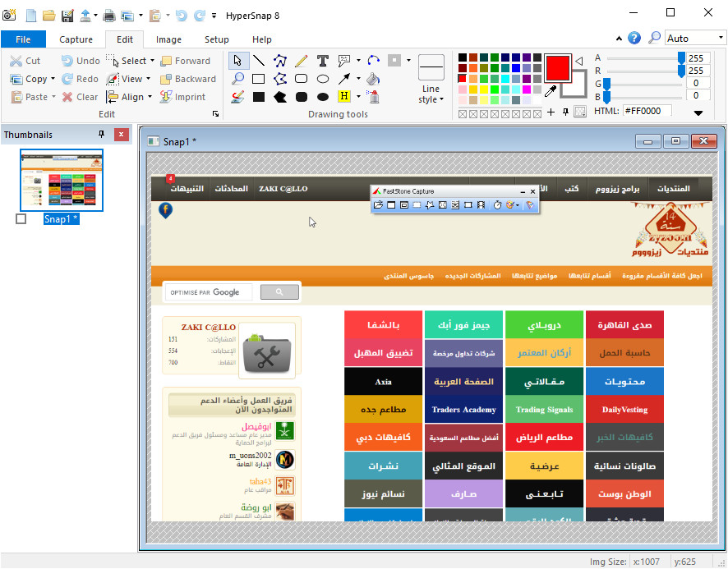
Task: Open the View dropdown options
Action: [148, 79]
